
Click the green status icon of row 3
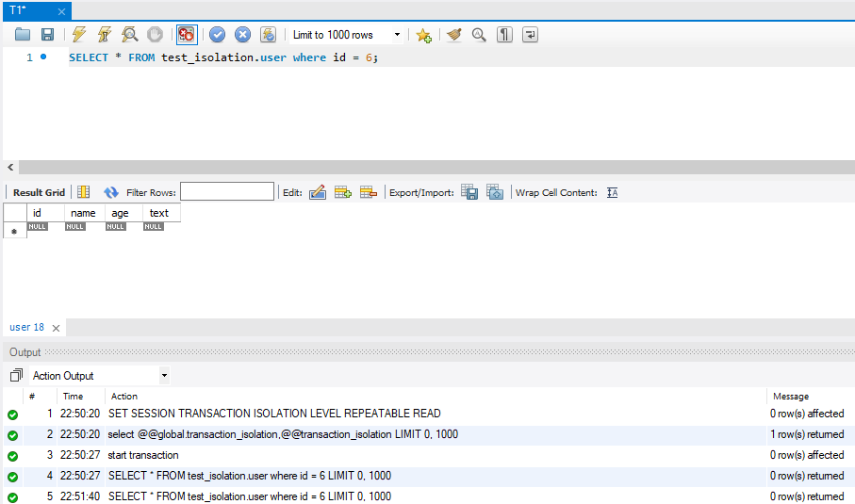(x=12, y=456)
